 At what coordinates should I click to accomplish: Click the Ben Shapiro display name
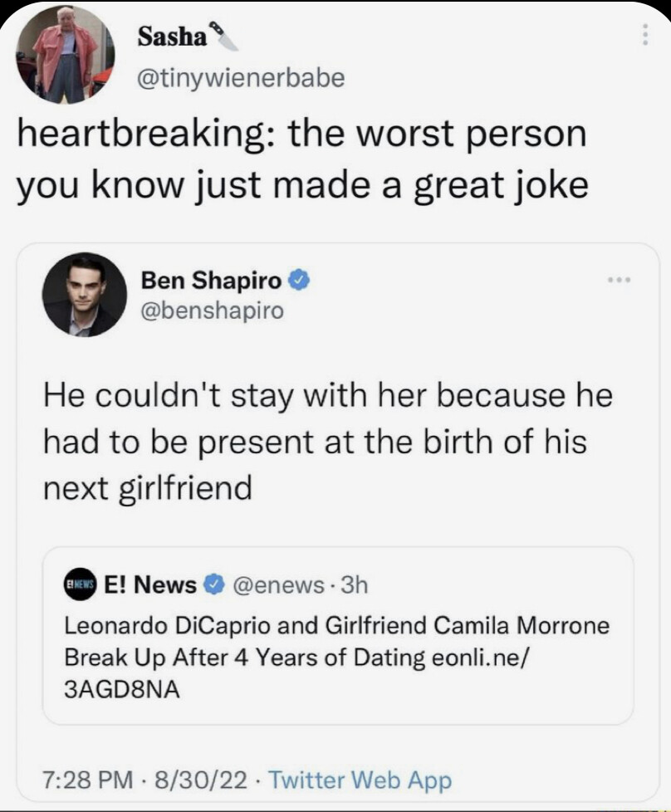211,281
